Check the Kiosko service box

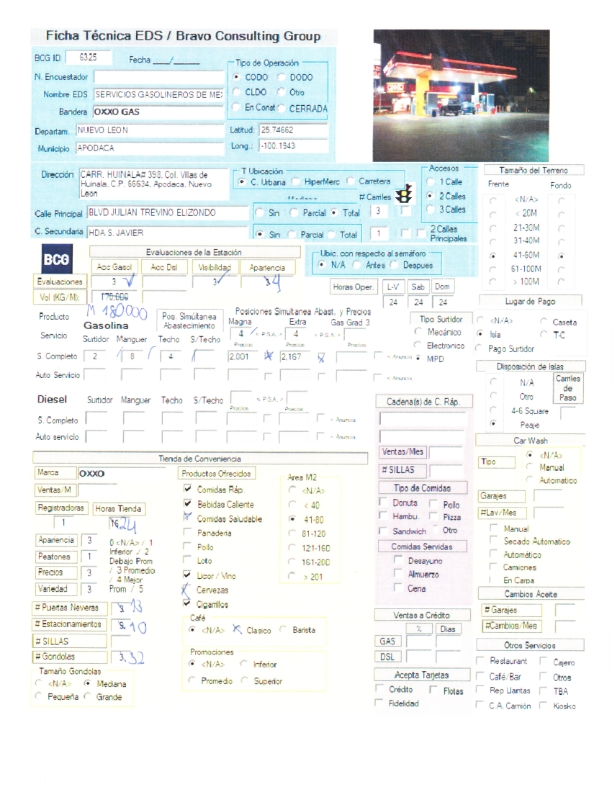coord(543,705)
